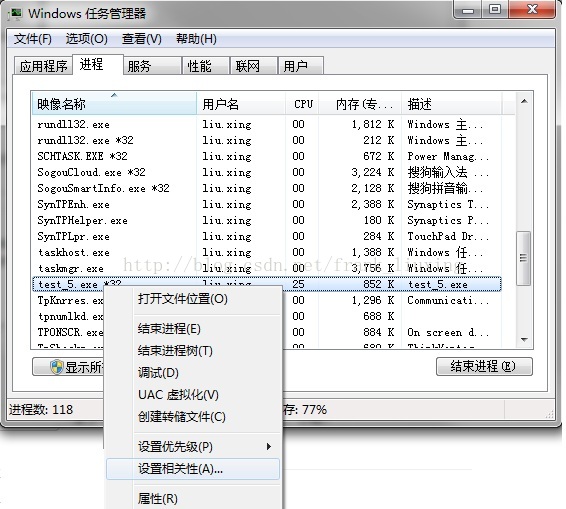The height and width of the screenshot is (509, 566).
Task: Select the taskhost.exe process row
Action: [266, 252]
